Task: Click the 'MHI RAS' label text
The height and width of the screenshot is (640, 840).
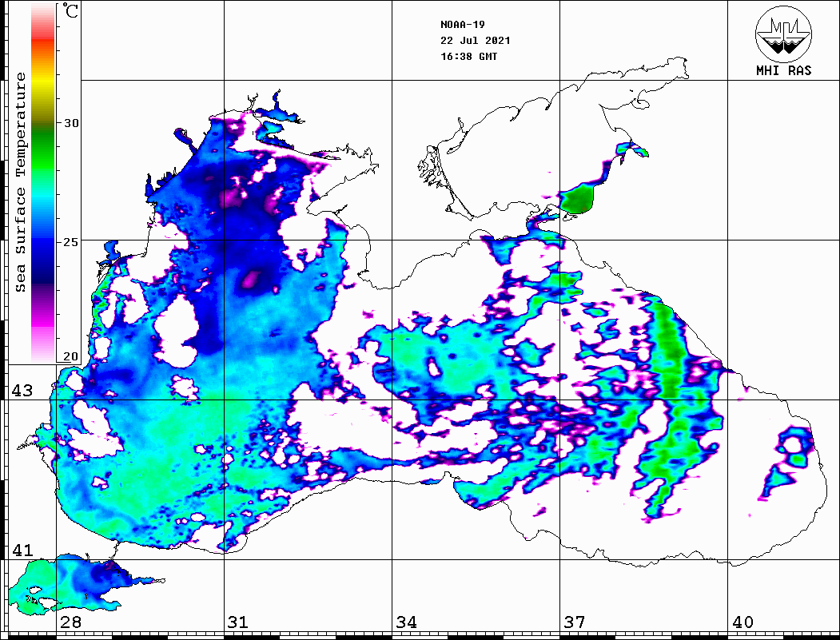Action: (x=783, y=70)
